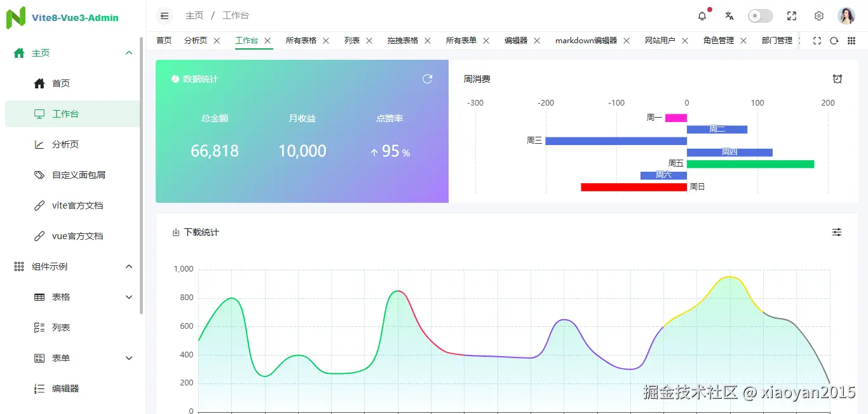Click the editor icon beside 编辑器
The height and width of the screenshot is (414, 868).
(39, 389)
